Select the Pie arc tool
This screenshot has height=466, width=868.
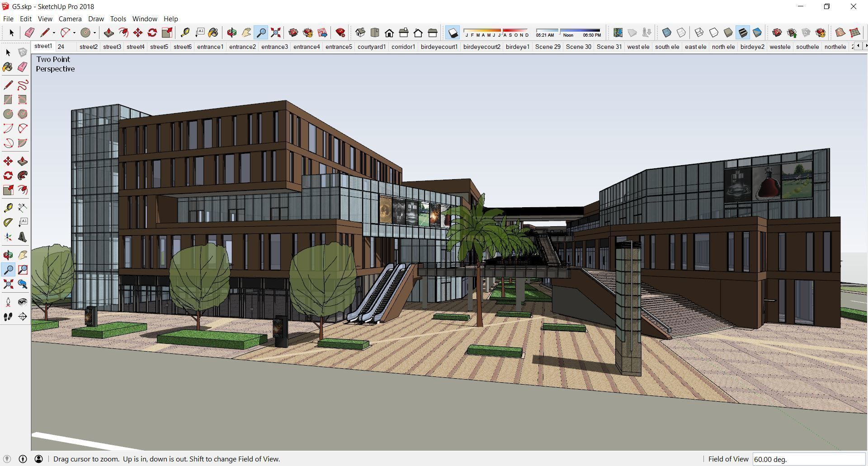22,143
